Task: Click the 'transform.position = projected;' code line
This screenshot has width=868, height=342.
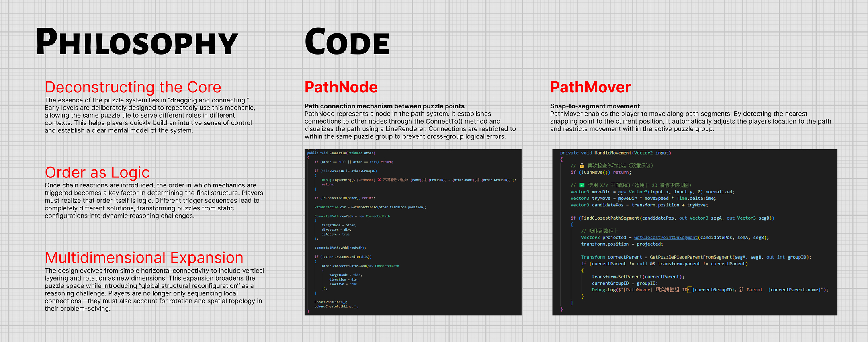Action: [622, 244]
